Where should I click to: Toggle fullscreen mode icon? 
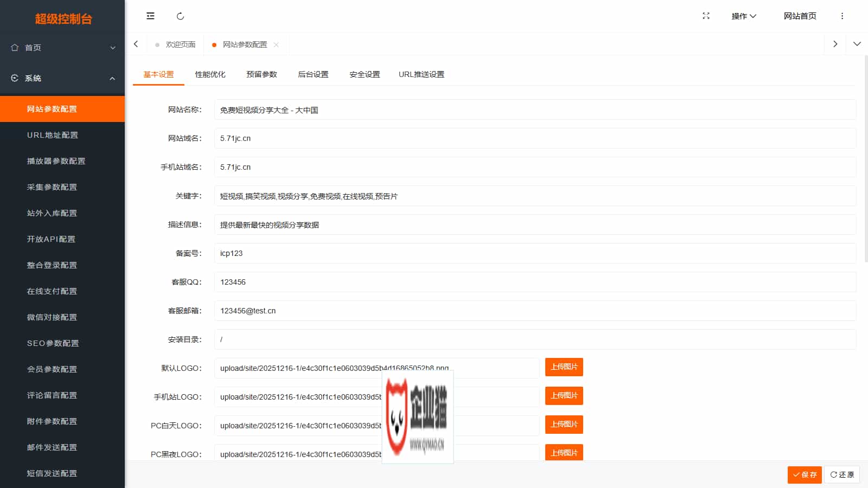706,16
